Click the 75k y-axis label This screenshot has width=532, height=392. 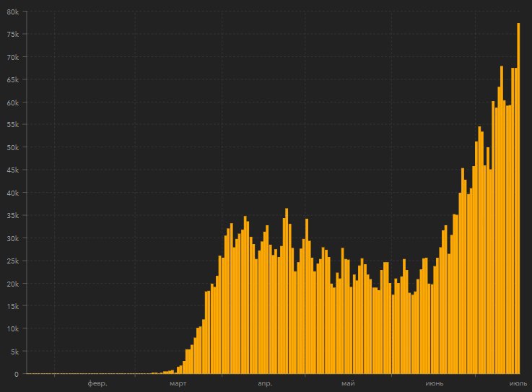[12, 34]
